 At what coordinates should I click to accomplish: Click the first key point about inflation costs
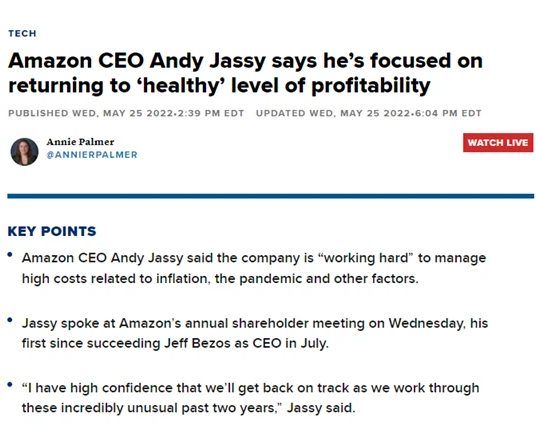click(x=254, y=268)
